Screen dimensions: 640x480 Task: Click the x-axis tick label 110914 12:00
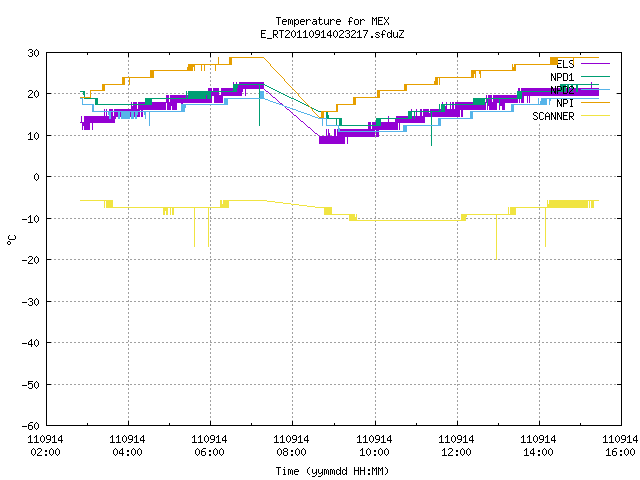456,446
